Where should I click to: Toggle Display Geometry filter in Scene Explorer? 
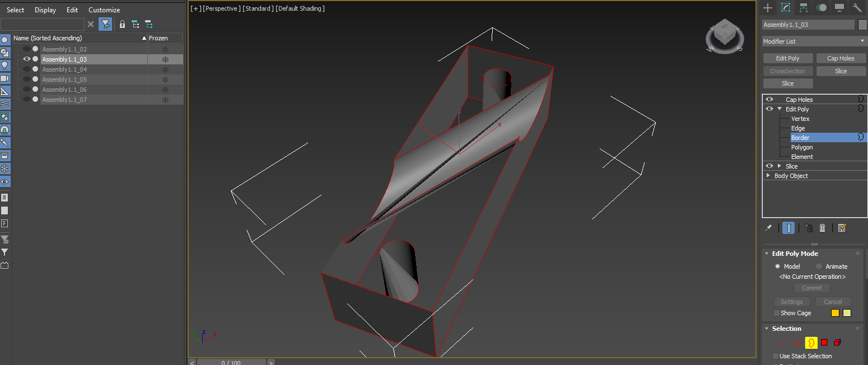point(5,40)
